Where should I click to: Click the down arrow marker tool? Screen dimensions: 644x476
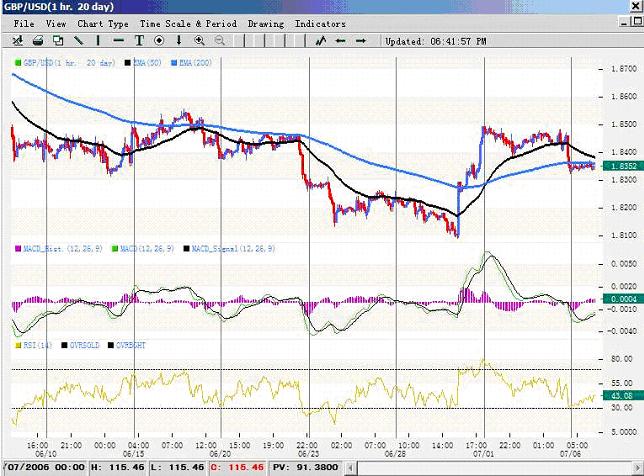coord(179,41)
